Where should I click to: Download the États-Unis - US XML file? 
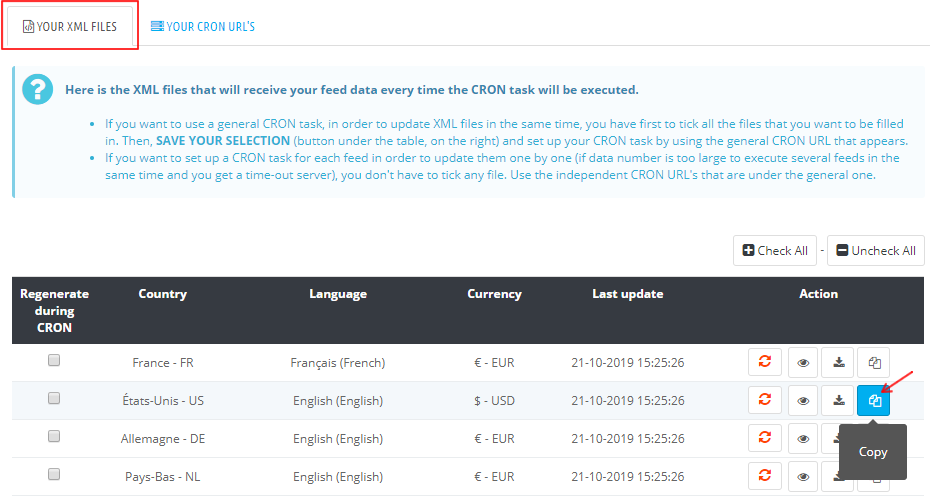pyautogui.click(x=838, y=401)
